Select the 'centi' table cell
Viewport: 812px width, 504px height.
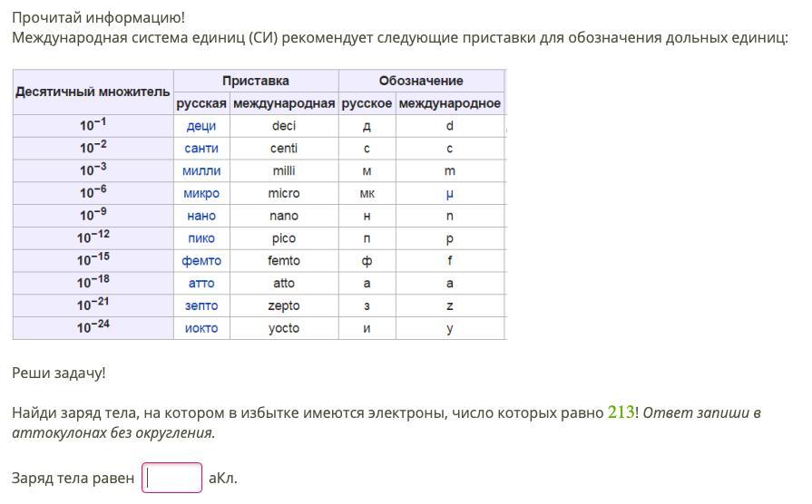[x=284, y=149]
